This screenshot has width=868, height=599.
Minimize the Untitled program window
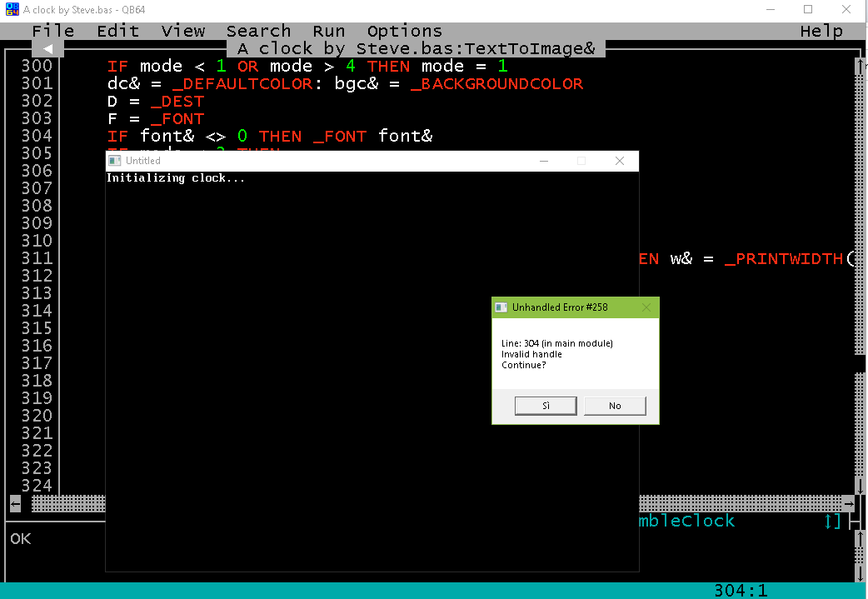click(x=543, y=161)
